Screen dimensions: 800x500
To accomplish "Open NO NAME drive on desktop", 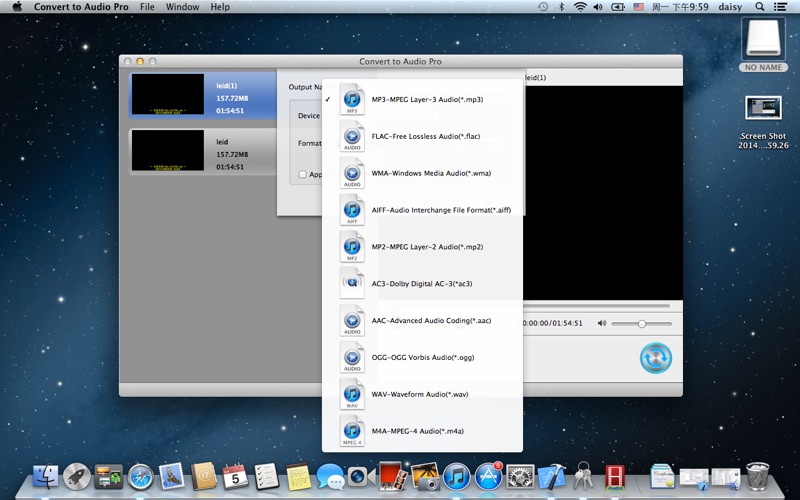I will pos(763,45).
